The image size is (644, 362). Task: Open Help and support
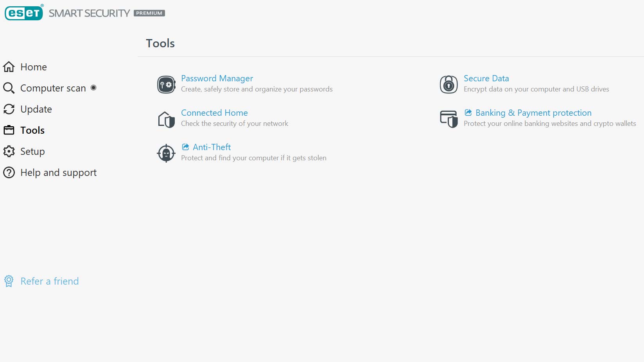tap(59, 173)
